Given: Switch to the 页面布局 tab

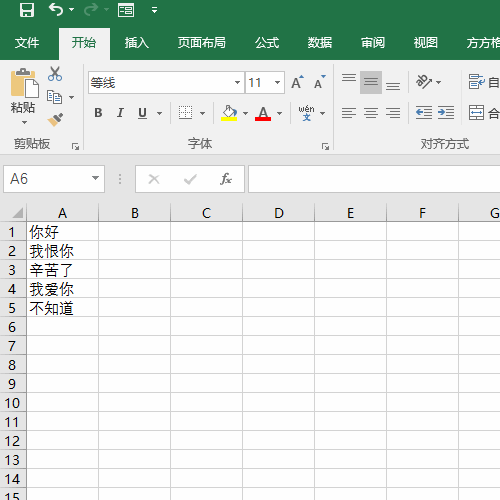Looking at the screenshot, I should pos(202,43).
